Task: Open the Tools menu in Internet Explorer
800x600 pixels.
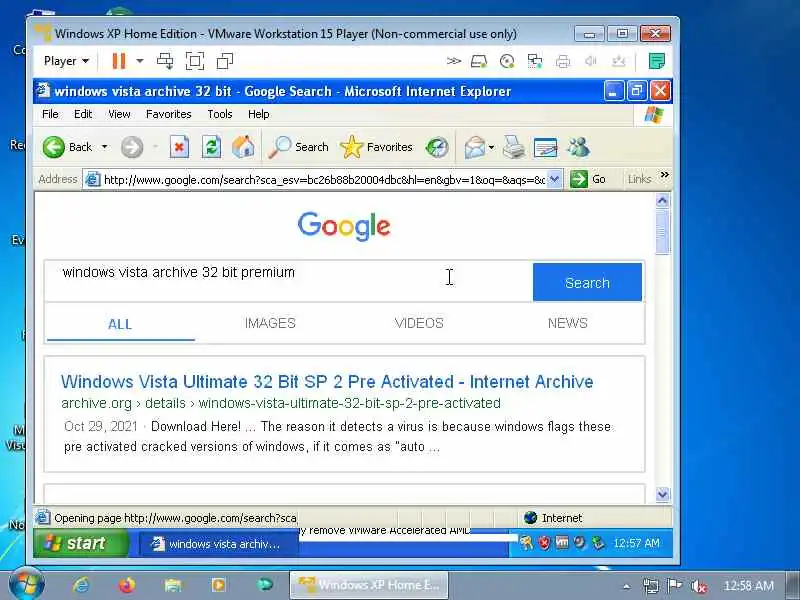Action: click(x=219, y=114)
